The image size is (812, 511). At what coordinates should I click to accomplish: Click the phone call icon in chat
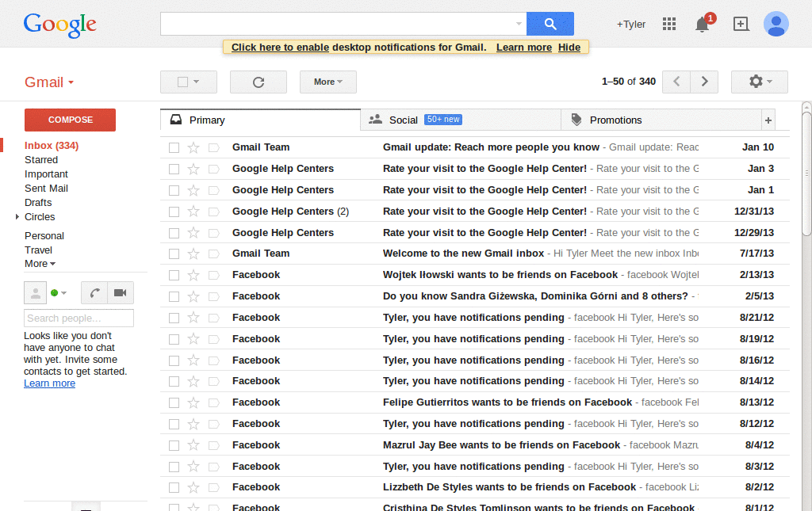tap(94, 293)
